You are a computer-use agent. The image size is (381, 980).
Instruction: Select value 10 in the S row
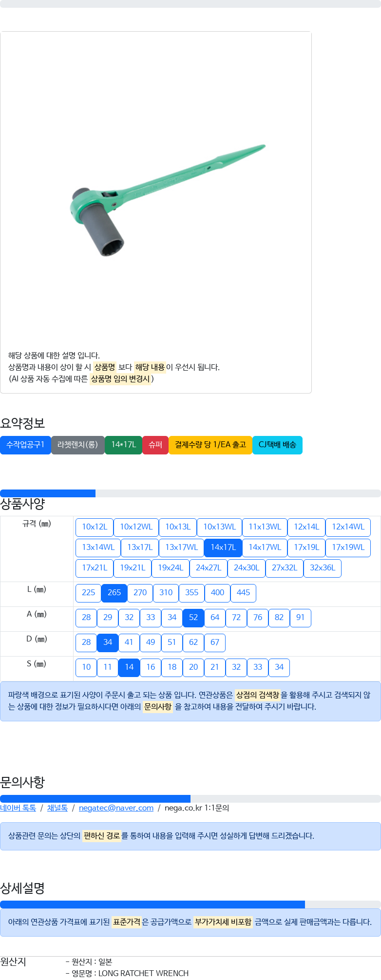(86, 667)
